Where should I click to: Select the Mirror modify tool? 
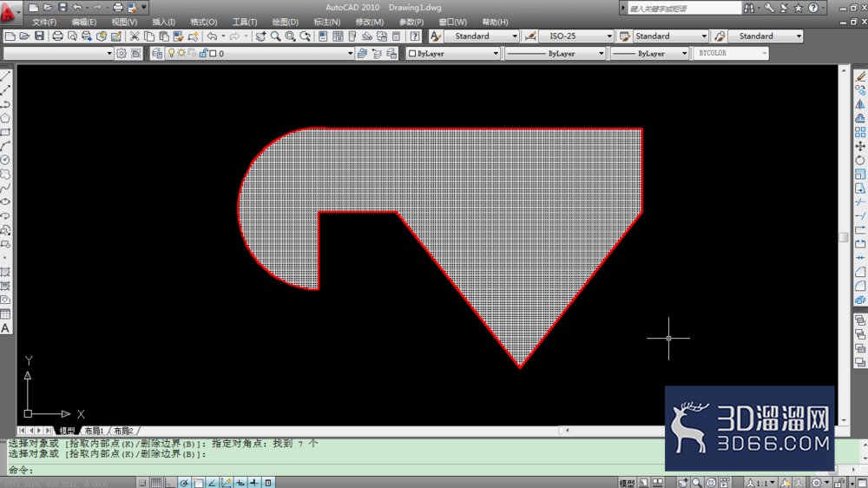pos(860,104)
